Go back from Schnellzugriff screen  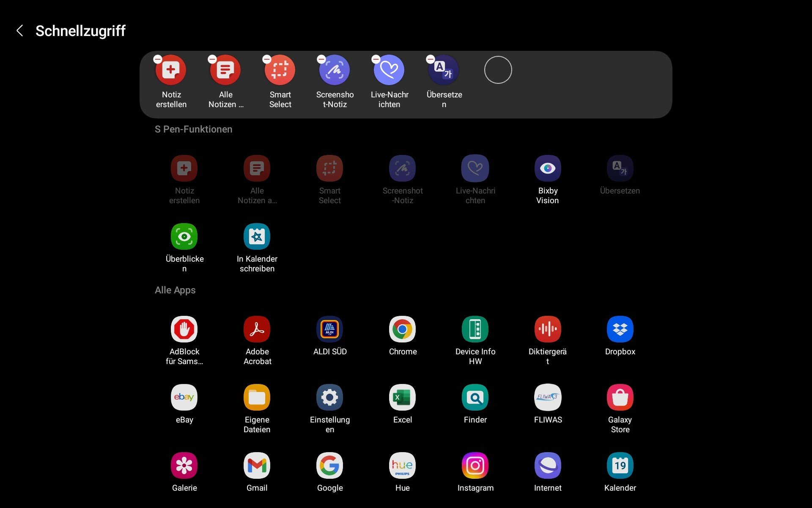[x=19, y=30]
